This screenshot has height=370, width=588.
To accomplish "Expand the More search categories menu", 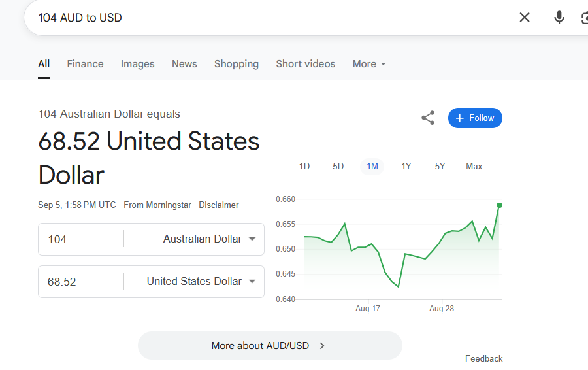I will pos(369,64).
